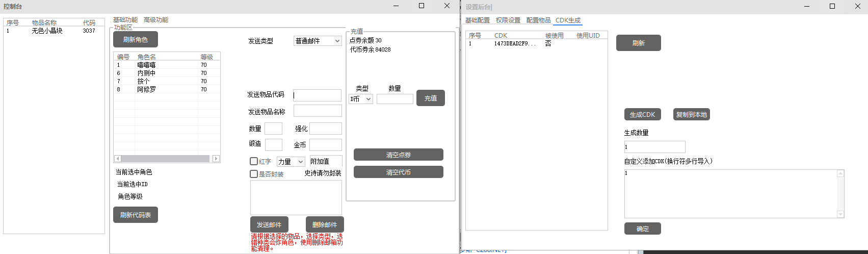
Task: Open the 权限设置 tab
Action: [x=508, y=20]
